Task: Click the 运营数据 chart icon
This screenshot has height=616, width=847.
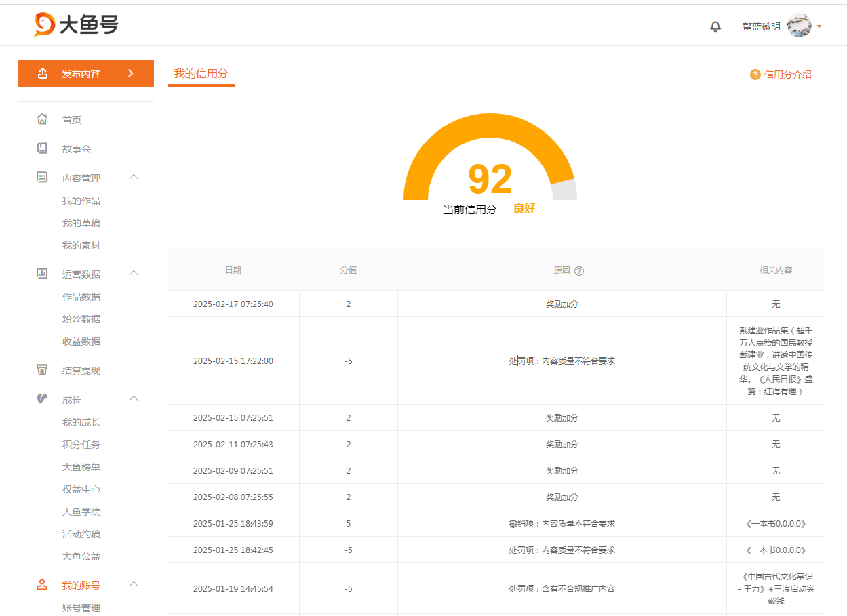Action: coord(42,274)
